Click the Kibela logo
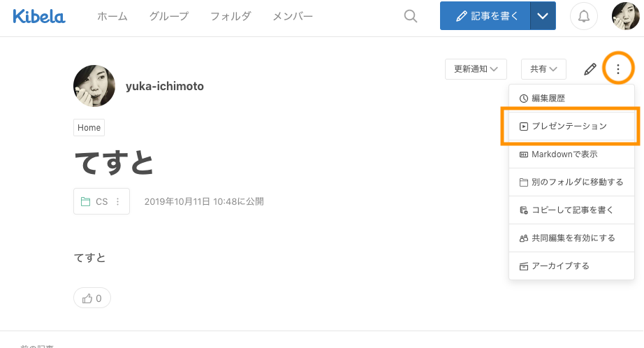Image resolution: width=644 pixels, height=348 pixels. (39, 16)
